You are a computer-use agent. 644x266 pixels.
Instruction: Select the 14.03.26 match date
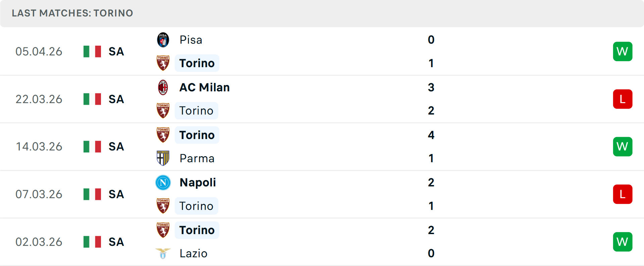(x=39, y=147)
